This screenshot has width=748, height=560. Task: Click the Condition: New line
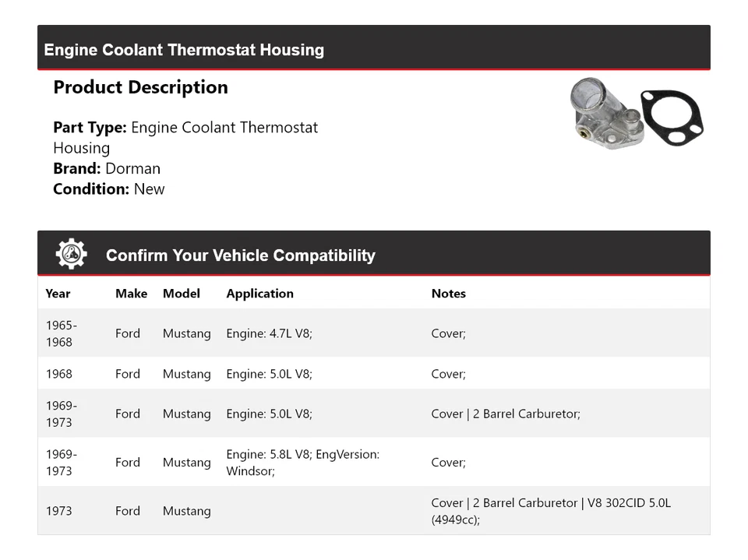click(109, 188)
